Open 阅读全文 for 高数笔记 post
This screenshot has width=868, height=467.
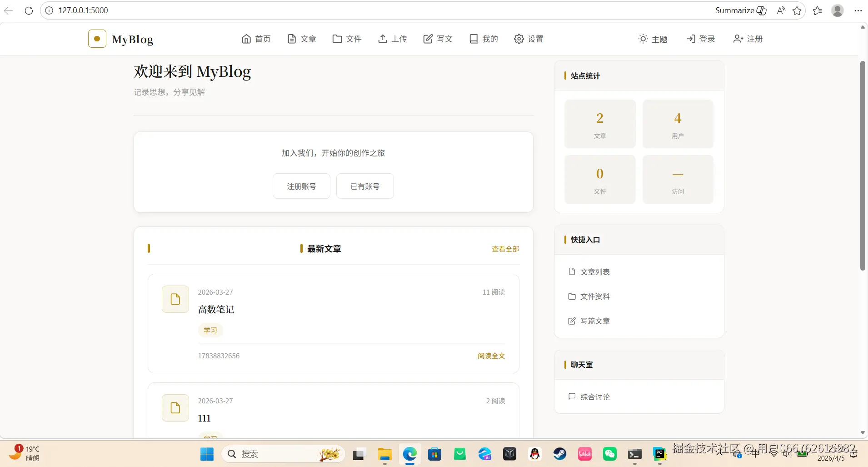491,356
